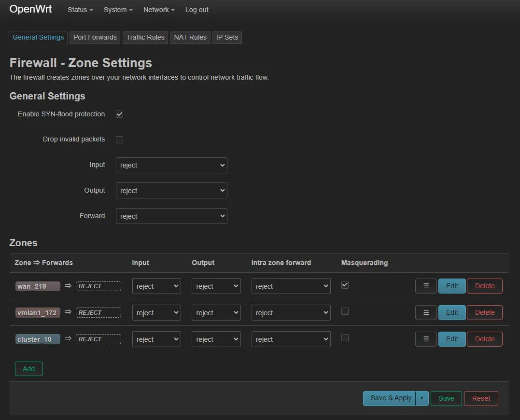Open the Status menu
The height and width of the screenshot is (420, 520).
[80, 10]
